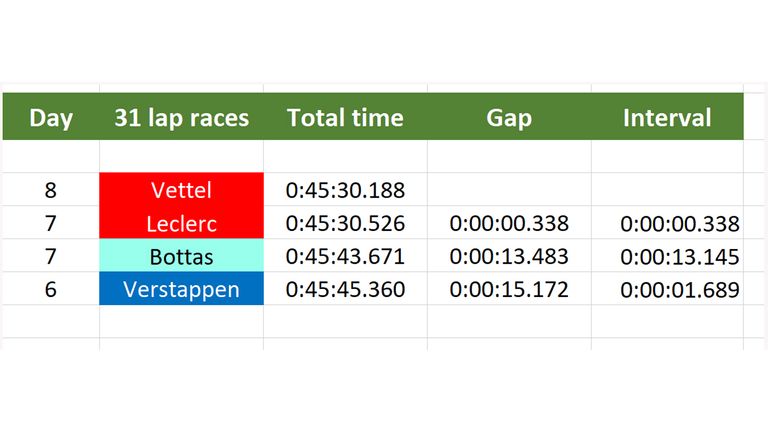Select the Gap header cell
This screenshot has width=768, height=432.
pos(509,117)
